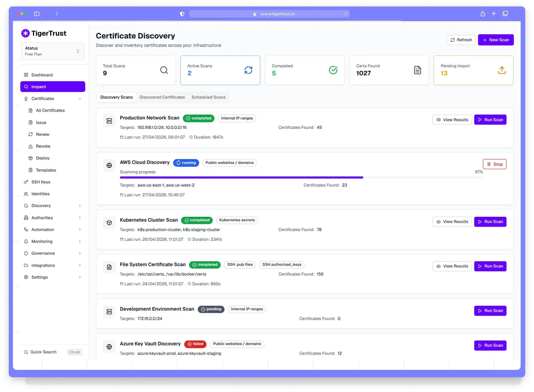534x392 pixels.
Task: Collapse the Certificates sidebar section
Action: (x=52, y=98)
